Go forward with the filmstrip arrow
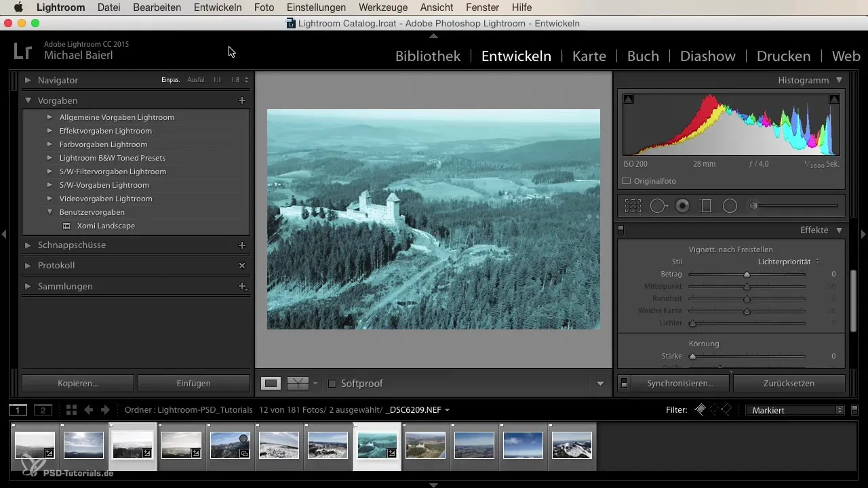 coord(105,409)
